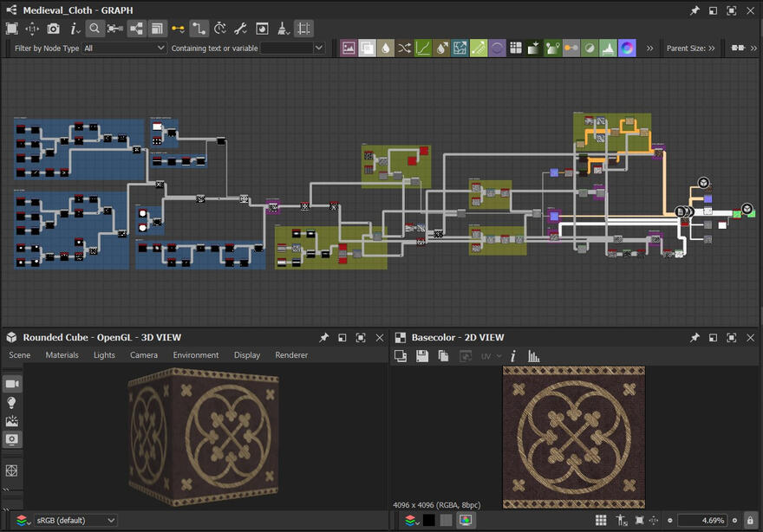This screenshot has width=763, height=532.
Task: Click the camera screenshot icon in graph toolbar
Action: click(x=54, y=29)
